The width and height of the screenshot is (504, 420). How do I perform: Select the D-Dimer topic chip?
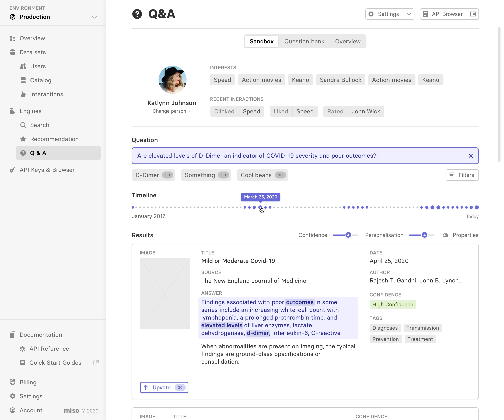pos(153,175)
